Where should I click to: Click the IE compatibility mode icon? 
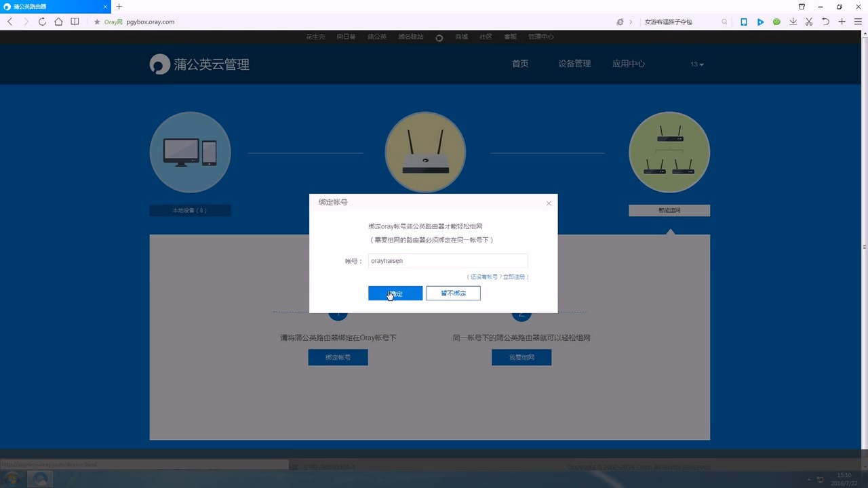620,22
